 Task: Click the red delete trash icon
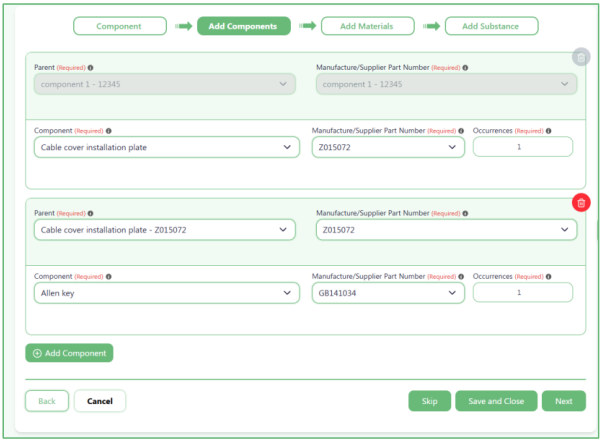[581, 202]
